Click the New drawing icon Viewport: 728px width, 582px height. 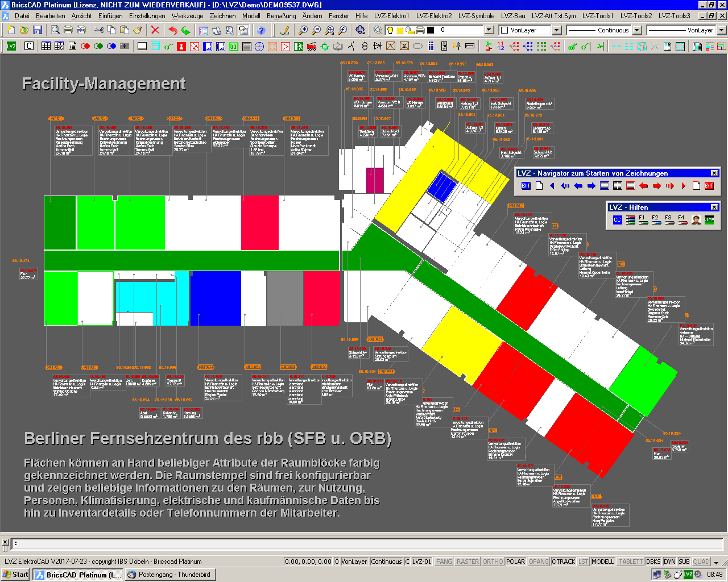11,30
